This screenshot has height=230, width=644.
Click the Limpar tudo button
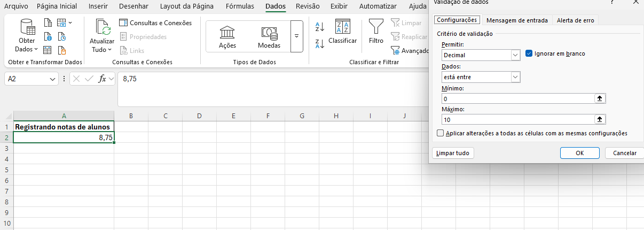(x=453, y=153)
